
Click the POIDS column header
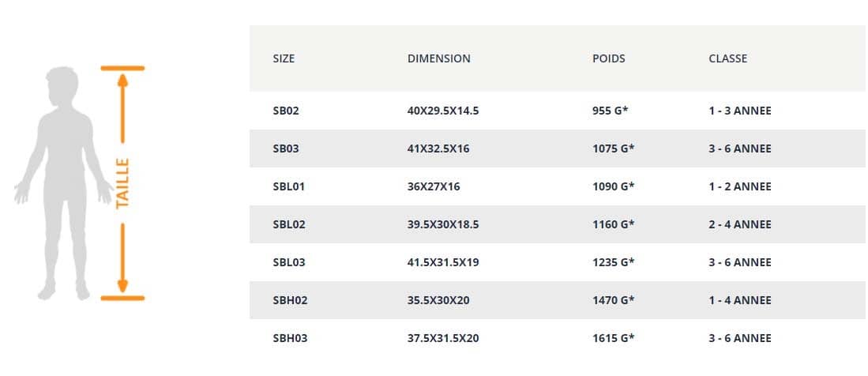(608, 58)
